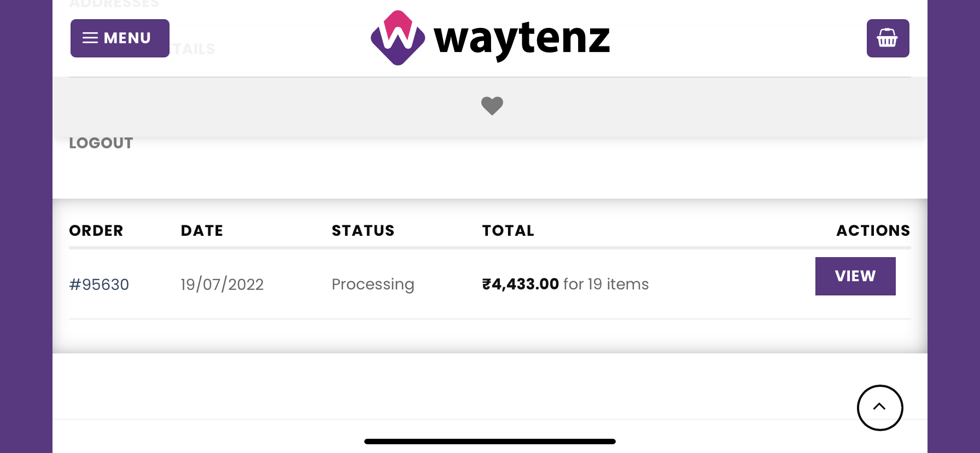Click the waytenz logo emblem
The image size is (980, 453).
[398, 38]
